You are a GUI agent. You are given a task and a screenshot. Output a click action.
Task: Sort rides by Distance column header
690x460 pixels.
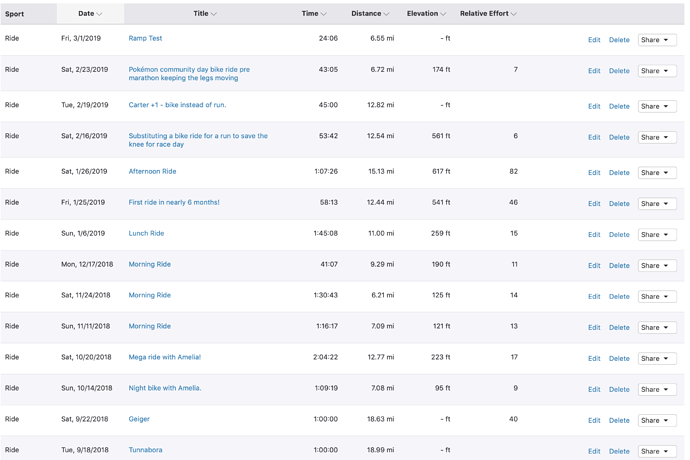pyautogui.click(x=370, y=14)
